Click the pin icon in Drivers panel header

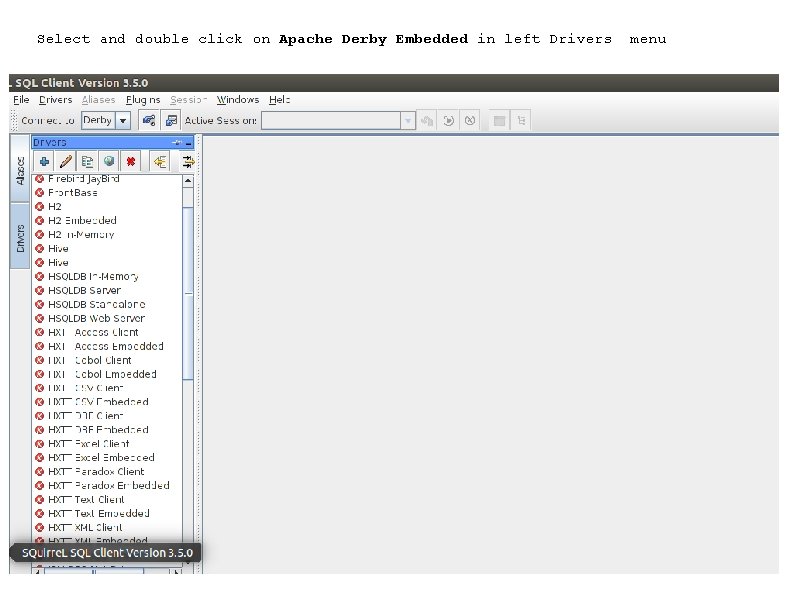(x=177, y=143)
